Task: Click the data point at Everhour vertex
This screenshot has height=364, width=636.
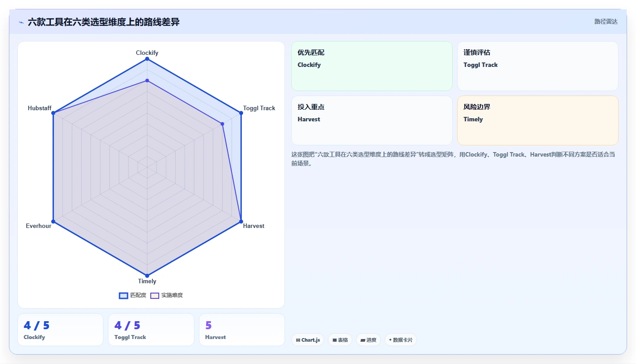Action: [54, 221]
